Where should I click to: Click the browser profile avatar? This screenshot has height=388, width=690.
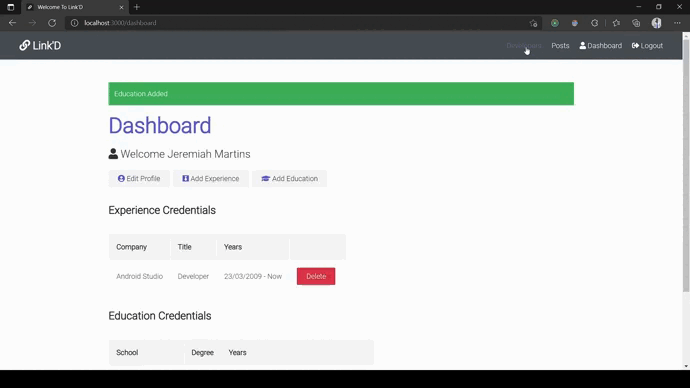(657, 23)
